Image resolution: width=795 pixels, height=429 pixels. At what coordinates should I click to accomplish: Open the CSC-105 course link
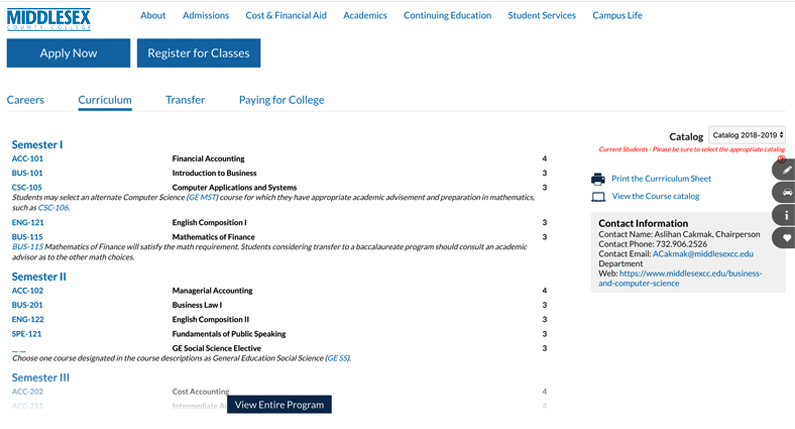tap(27, 188)
